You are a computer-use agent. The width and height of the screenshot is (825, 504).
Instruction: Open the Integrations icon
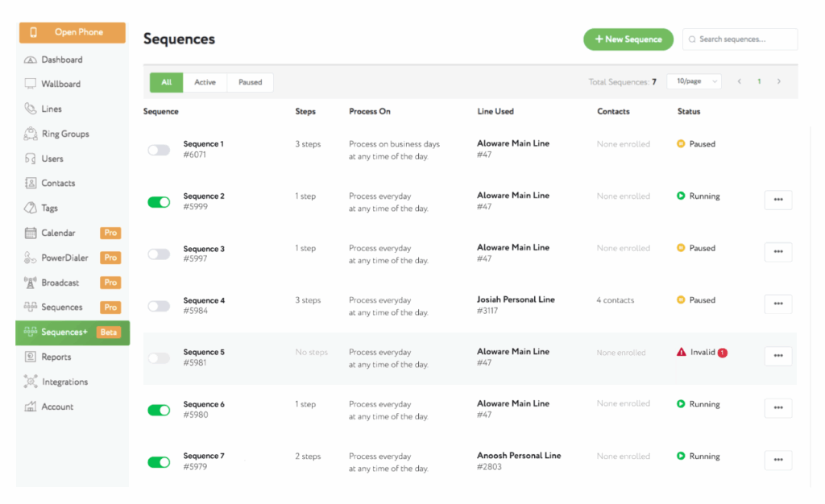coord(31,382)
